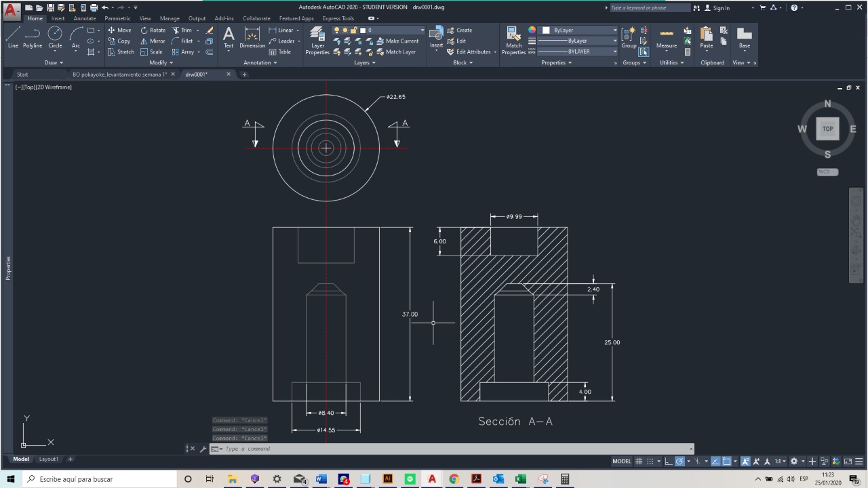Click the Dimension tool
This screenshot has height=488, width=868.
[252, 37]
